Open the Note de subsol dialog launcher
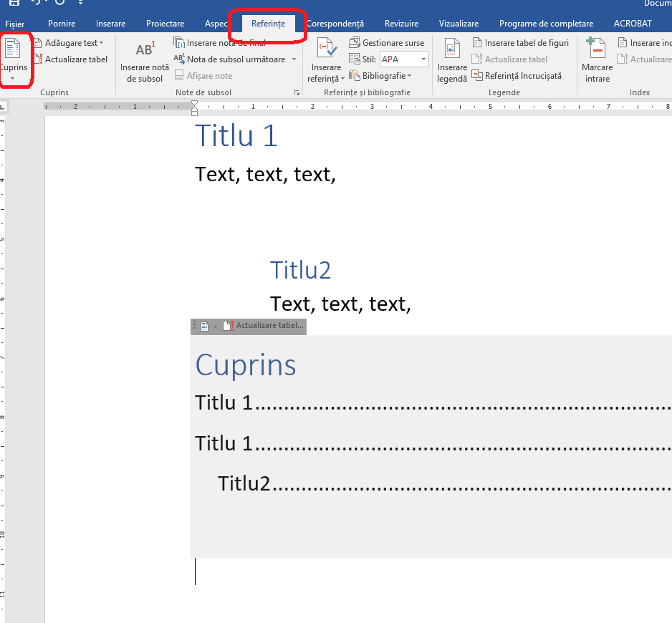 (x=297, y=93)
